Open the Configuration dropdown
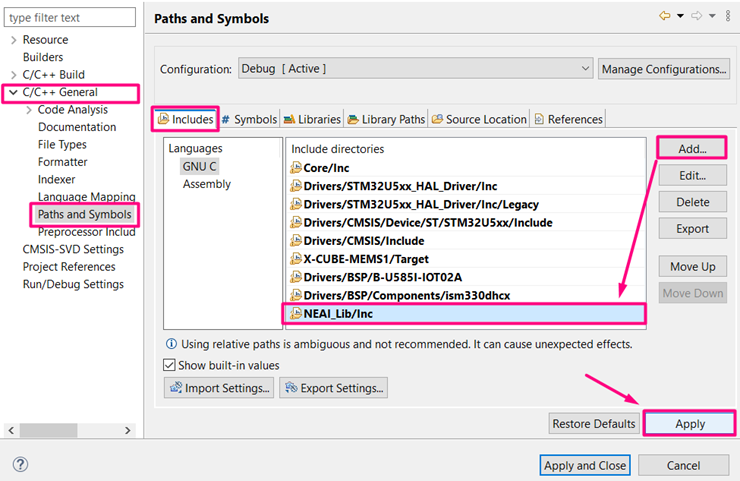740x481 pixels. click(x=415, y=69)
